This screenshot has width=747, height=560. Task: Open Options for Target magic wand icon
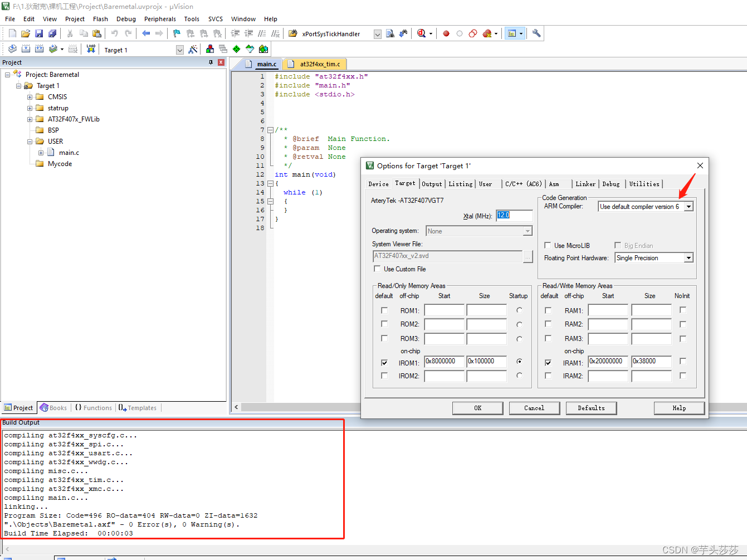click(193, 49)
